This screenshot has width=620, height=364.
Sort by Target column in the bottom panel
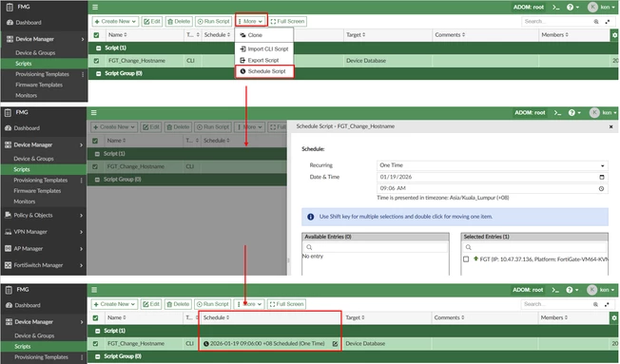click(x=355, y=317)
